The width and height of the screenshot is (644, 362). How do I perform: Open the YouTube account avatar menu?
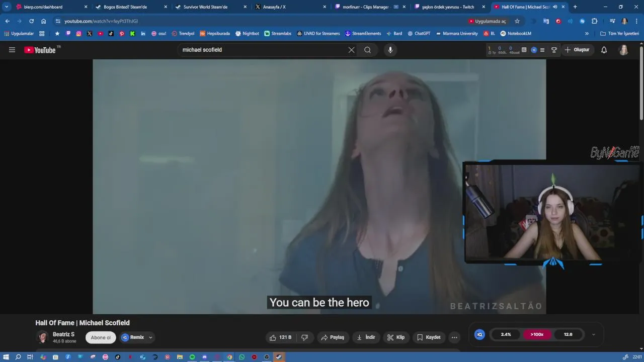623,50
